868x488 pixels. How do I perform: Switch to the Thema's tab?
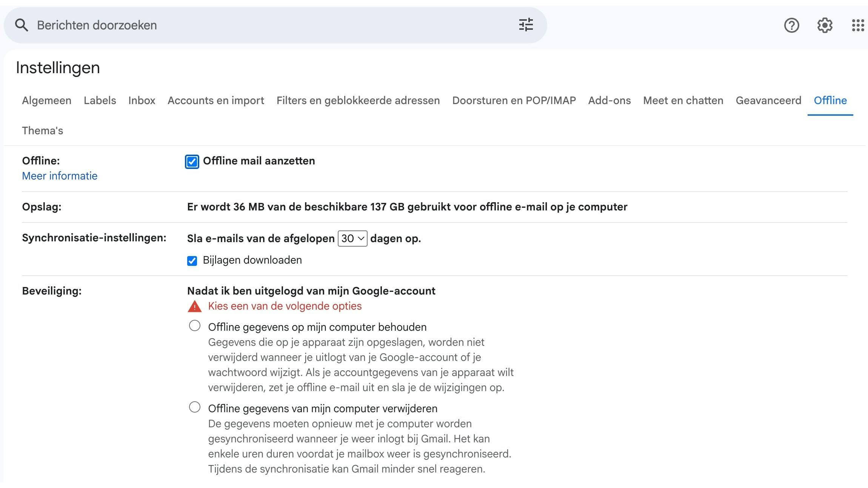[42, 130]
